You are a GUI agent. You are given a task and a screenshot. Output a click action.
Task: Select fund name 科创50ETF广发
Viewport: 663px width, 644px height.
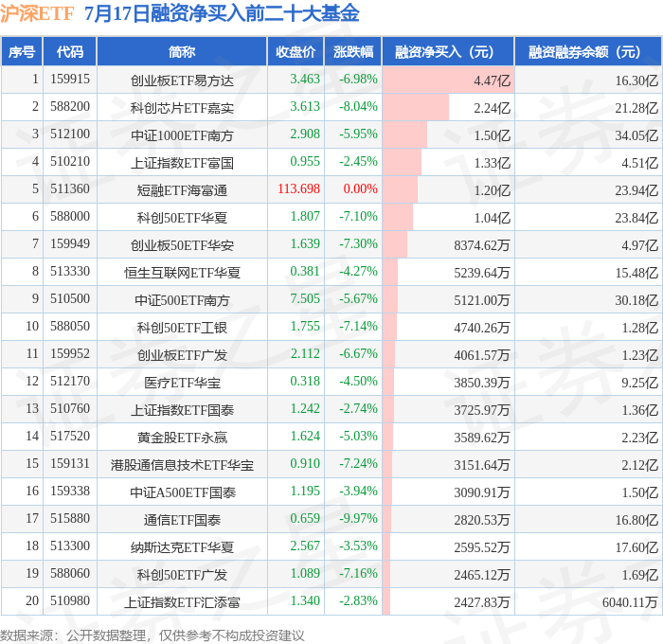pos(182,575)
